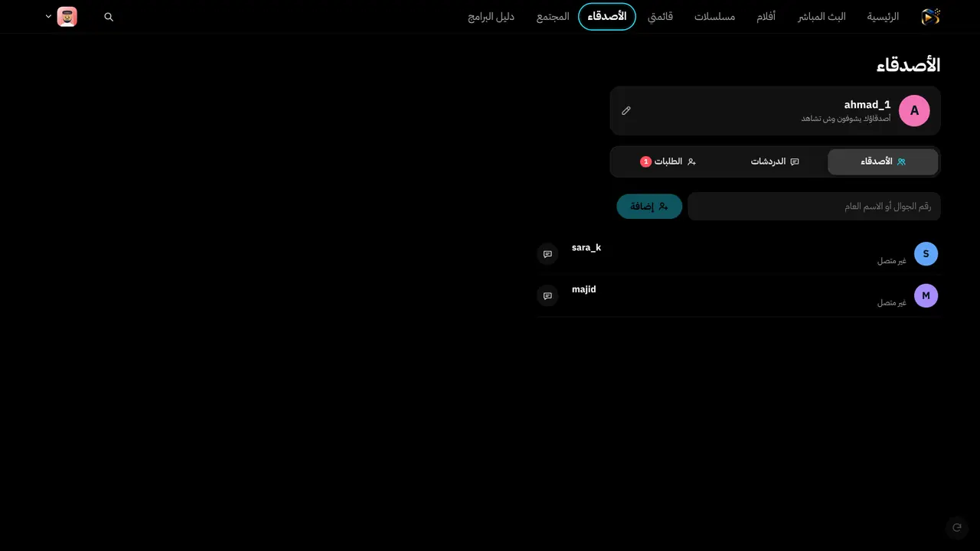
Task: Click the refresh icon in the bottom corner
Action: pos(956,527)
